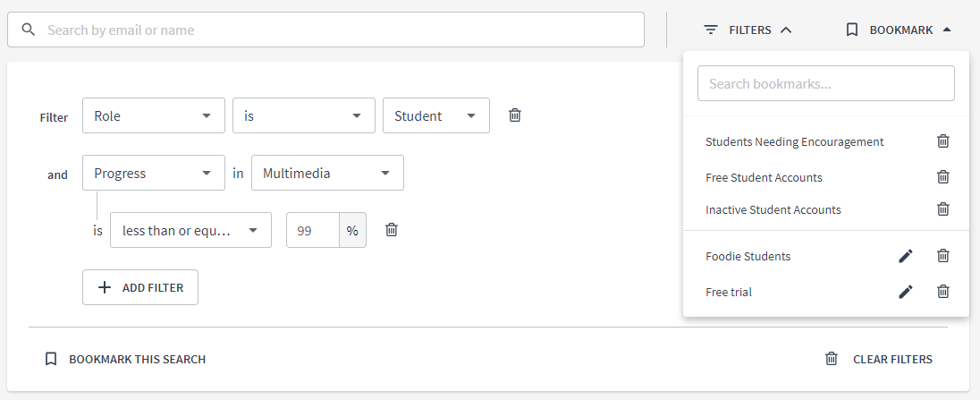This screenshot has height=400, width=980.
Task: Delete the Progress filter row
Action: [391, 230]
